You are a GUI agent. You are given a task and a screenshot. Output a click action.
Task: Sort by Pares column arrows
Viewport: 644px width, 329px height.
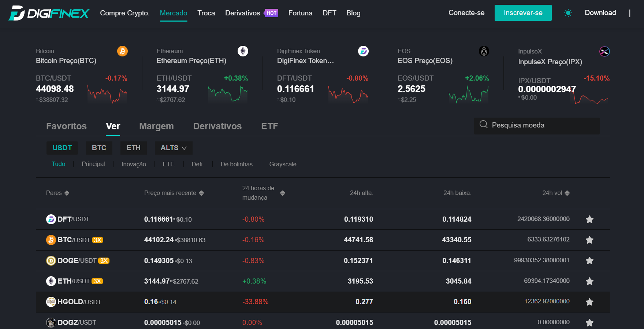(x=67, y=193)
